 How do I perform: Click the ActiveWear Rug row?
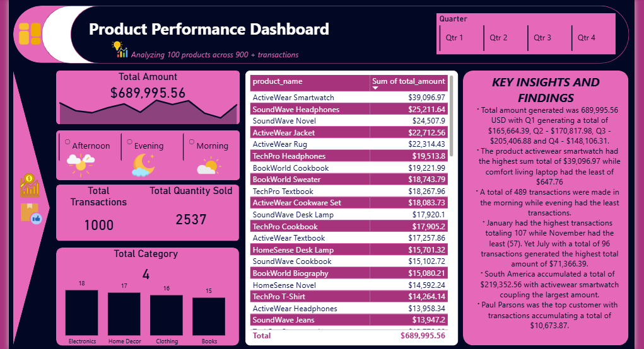[349, 144]
